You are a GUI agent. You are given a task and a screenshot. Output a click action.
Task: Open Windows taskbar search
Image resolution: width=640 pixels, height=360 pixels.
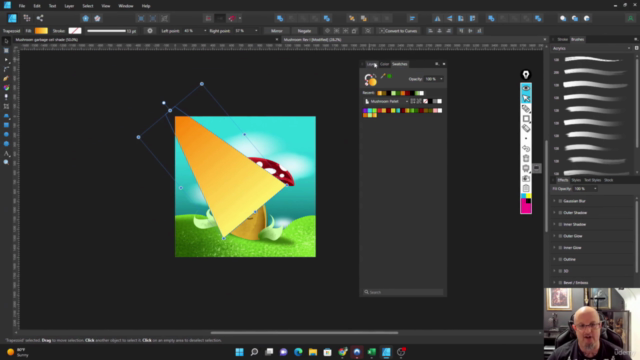254,352
